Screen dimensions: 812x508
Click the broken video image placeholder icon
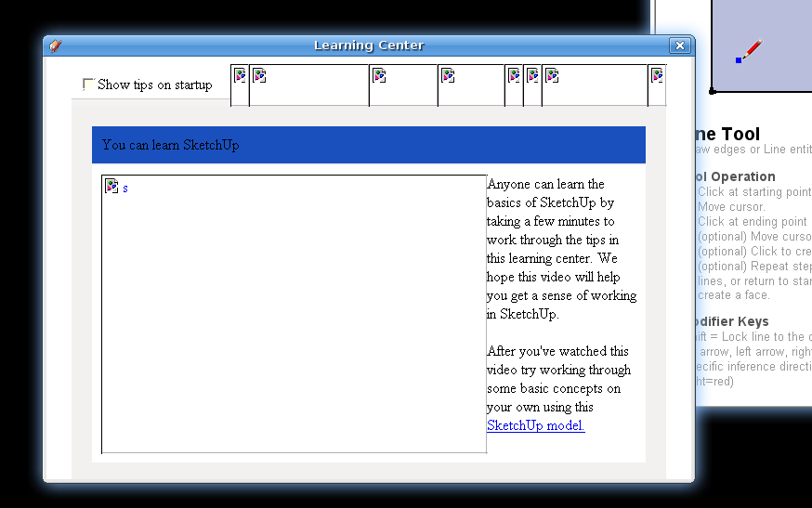(111, 186)
